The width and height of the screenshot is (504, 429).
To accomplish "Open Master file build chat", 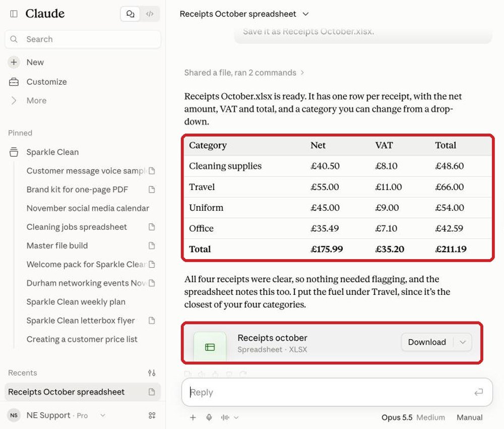I will click(x=57, y=246).
